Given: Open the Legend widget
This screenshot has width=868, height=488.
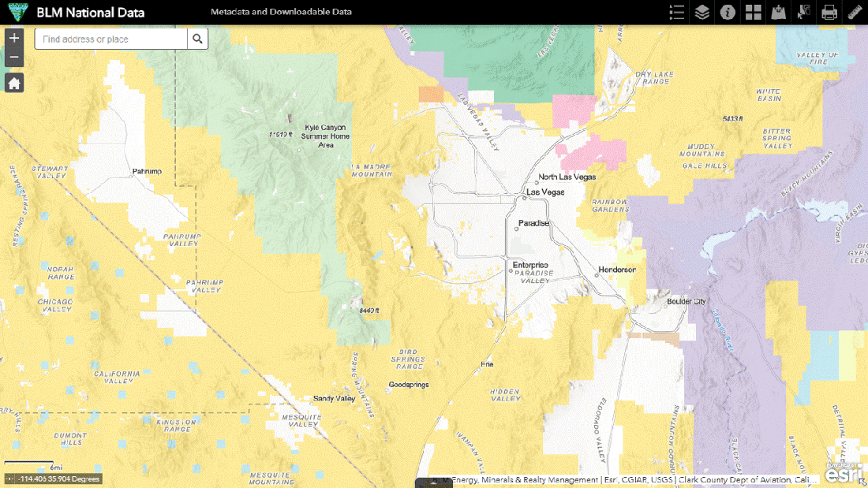Looking at the screenshot, I should (x=676, y=12).
